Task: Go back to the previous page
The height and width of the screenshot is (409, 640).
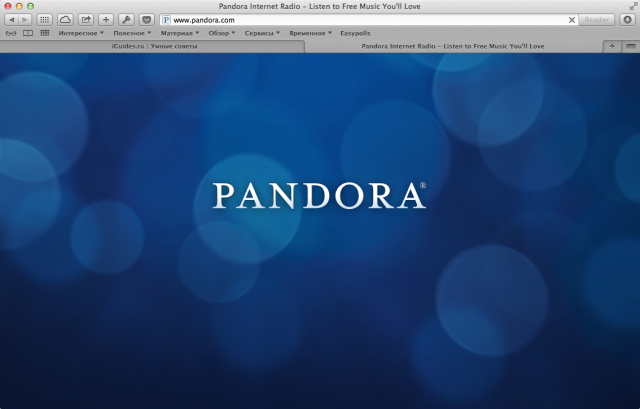Action: 11,20
